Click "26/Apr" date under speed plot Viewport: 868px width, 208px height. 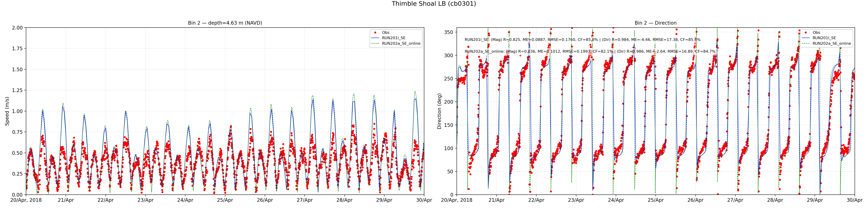[265, 200]
